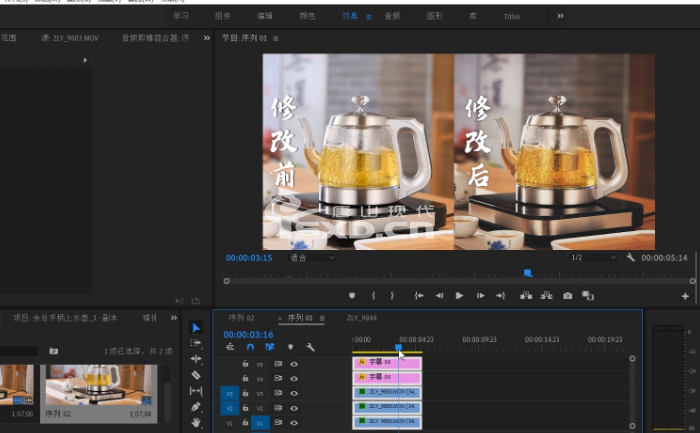The width and height of the screenshot is (700, 433).
Task: Open Program monitor settings wrench
Action: 630,258
